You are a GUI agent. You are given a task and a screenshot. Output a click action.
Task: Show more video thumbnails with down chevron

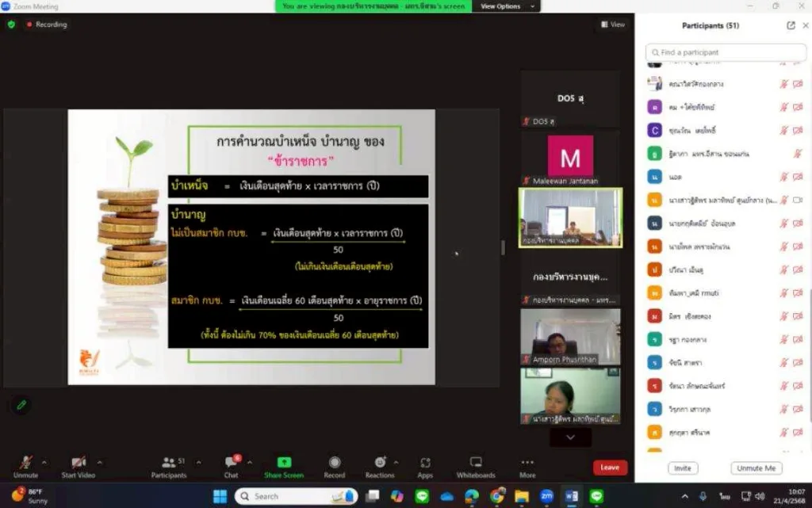(x=569, y=437)
